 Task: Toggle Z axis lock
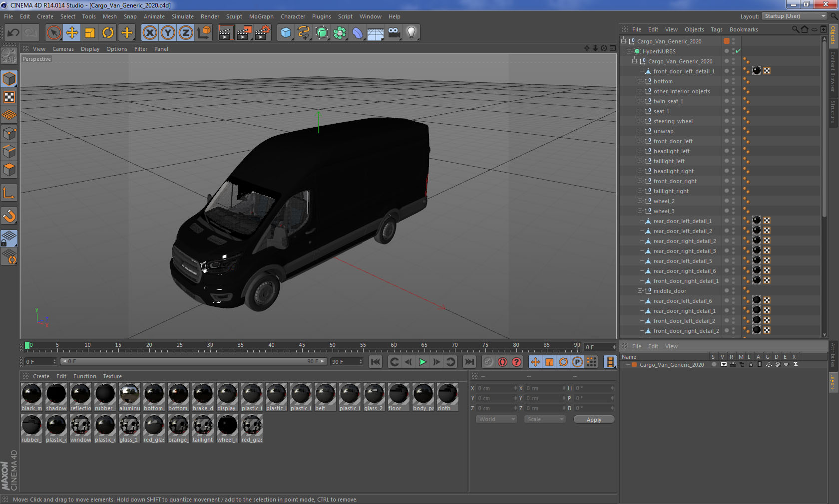point(186,33)
